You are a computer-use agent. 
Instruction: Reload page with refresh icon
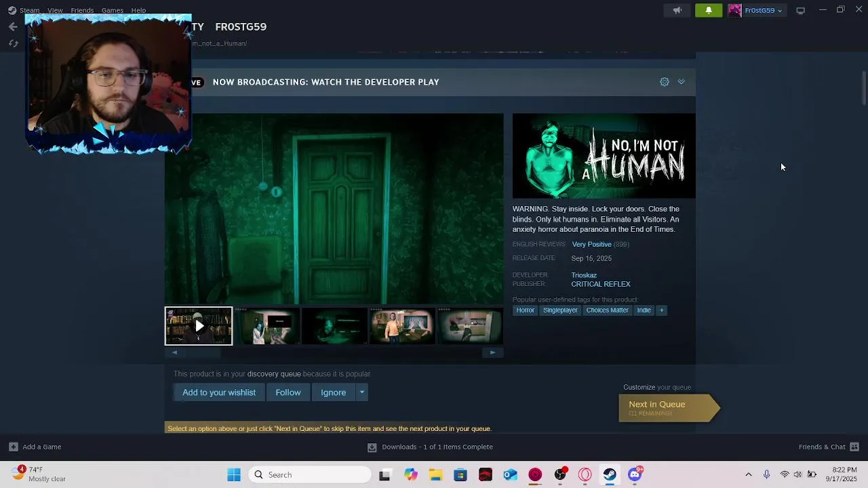(13, 43)
